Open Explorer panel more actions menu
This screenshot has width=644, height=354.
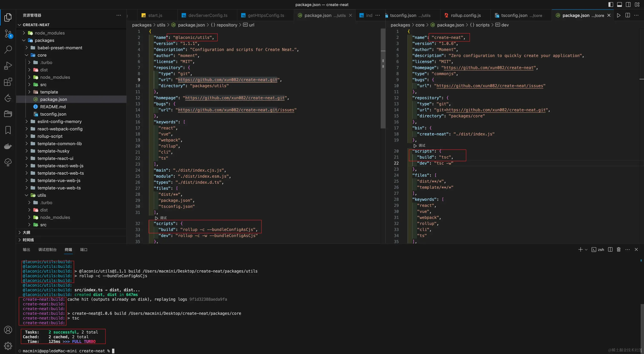click(x=119, y=15)
